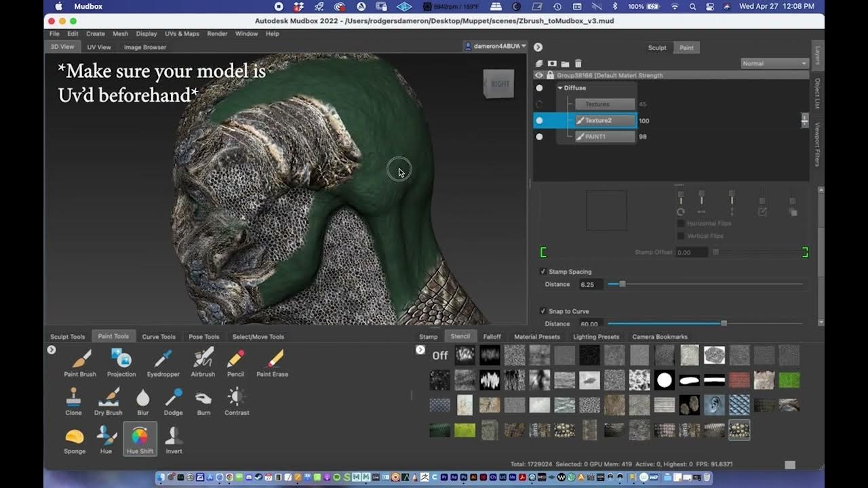Screen dimensions: 868x488
Task: Select the Pencil tool
Action: click(235, 363)
